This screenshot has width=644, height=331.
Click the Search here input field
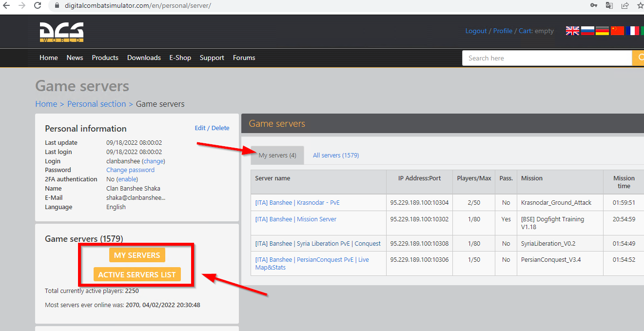[547, 58]
